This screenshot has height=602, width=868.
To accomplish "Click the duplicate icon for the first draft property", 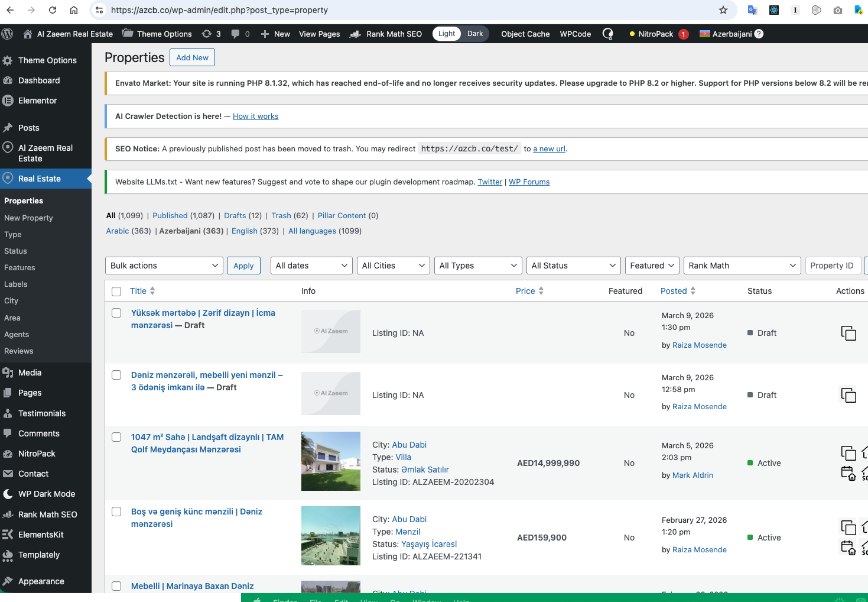I will coord(849,333).
